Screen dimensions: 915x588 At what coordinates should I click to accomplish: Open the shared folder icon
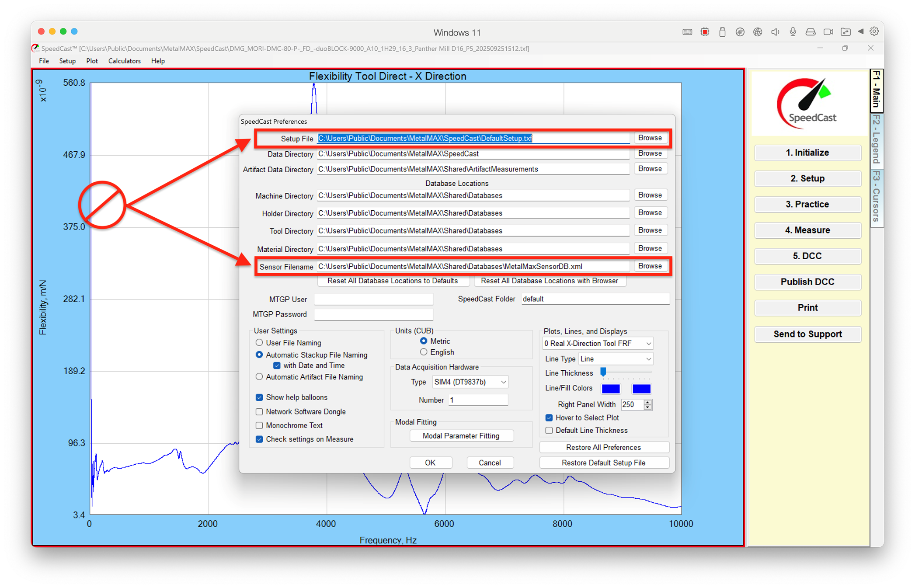pyautogui.click(x=845, y=32)
